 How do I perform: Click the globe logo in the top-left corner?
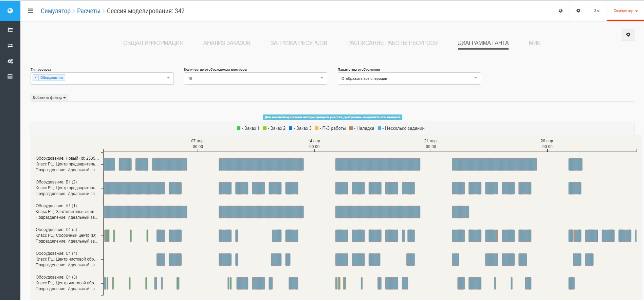pyautogui.click(x=10, y=11)
